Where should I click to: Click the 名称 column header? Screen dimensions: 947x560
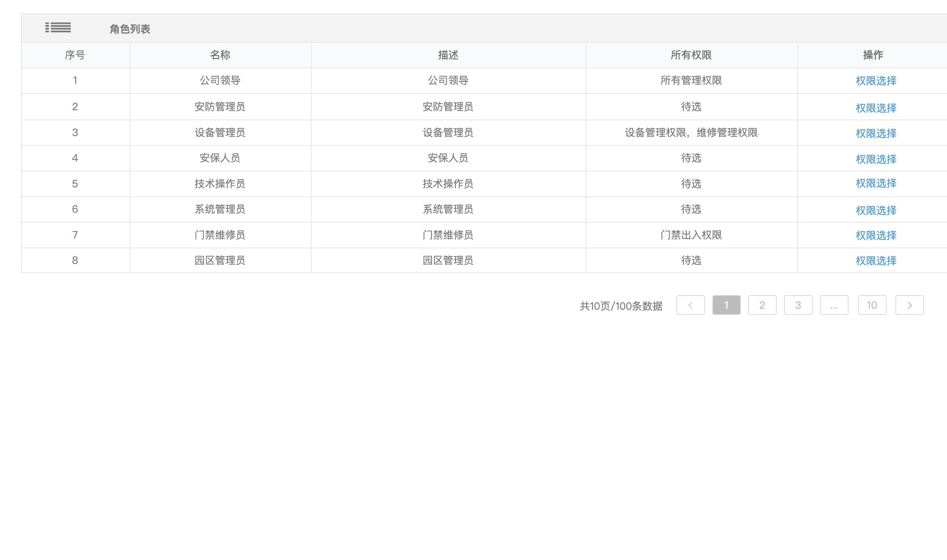point(220,55)
